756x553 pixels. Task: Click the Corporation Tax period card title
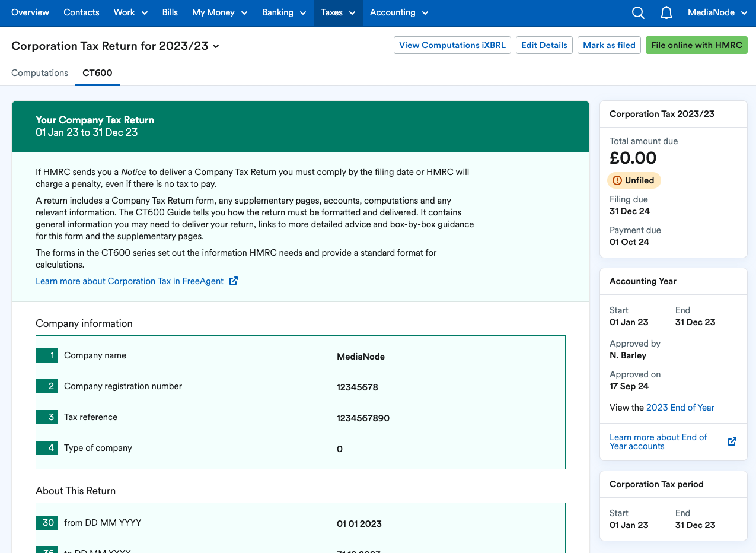coord(656,484)
